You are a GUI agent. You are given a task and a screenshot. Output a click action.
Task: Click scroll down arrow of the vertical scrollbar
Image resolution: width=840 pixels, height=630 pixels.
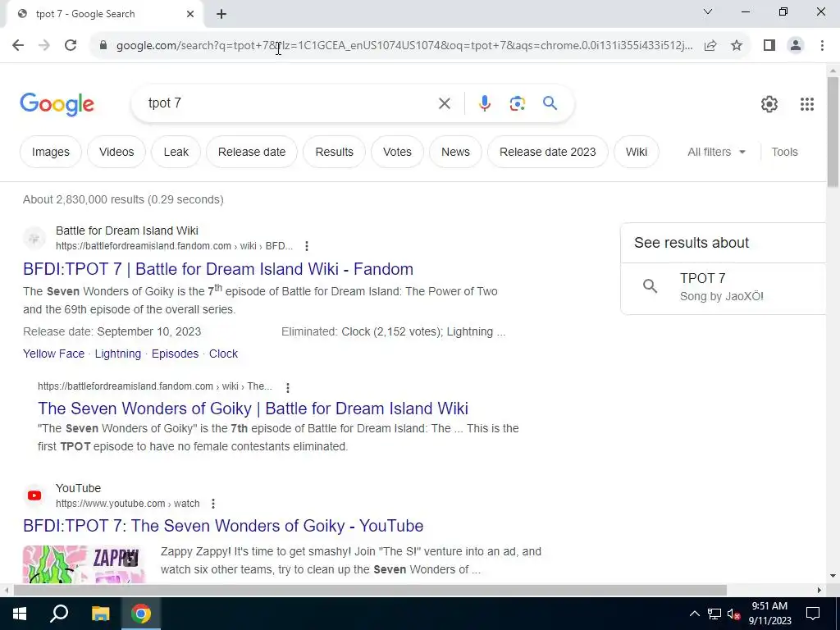(833, 577)
